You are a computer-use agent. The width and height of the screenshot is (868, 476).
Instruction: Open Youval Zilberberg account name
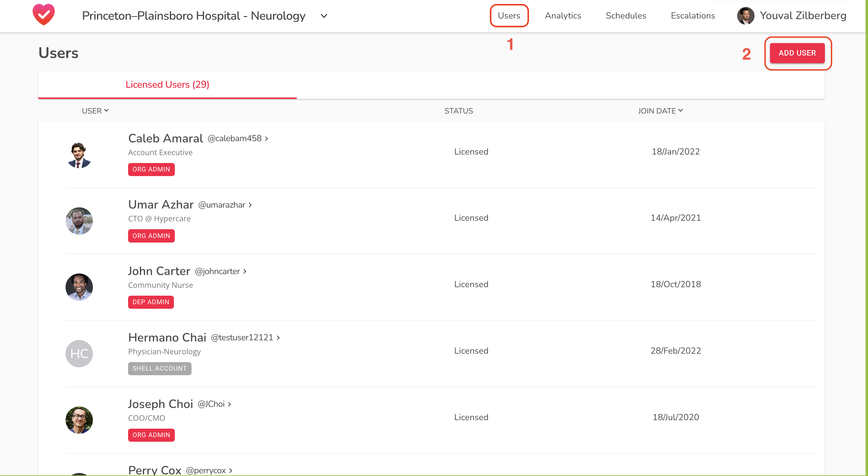(803, 16)
